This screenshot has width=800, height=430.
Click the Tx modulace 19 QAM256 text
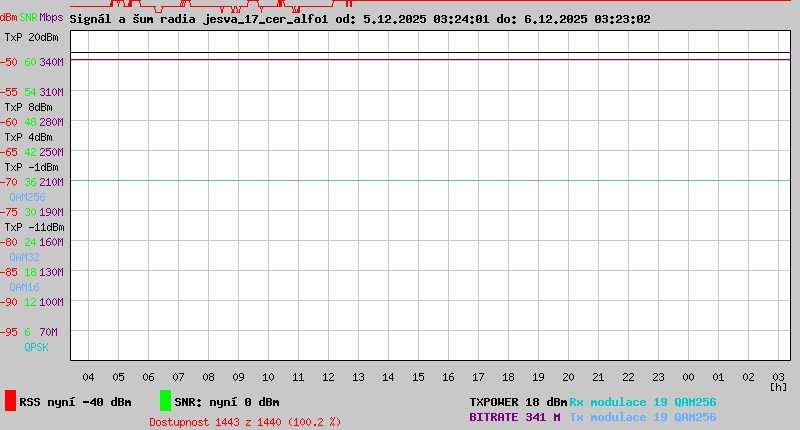(642, 417)
